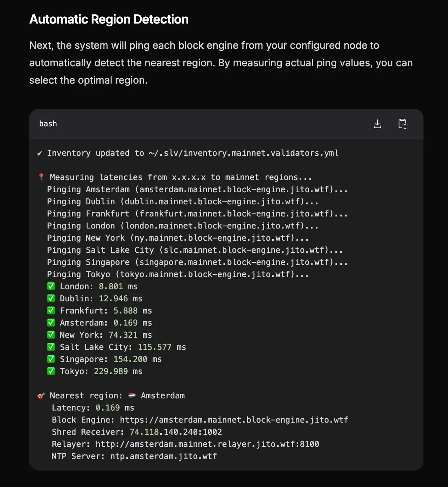Click the Shred Receiver address line
The image size is (448, 487).
136,432
